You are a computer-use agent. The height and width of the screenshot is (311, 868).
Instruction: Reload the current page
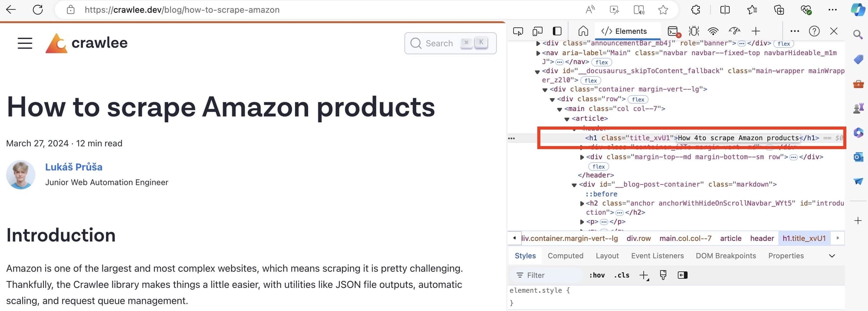(x=38, y=10)
